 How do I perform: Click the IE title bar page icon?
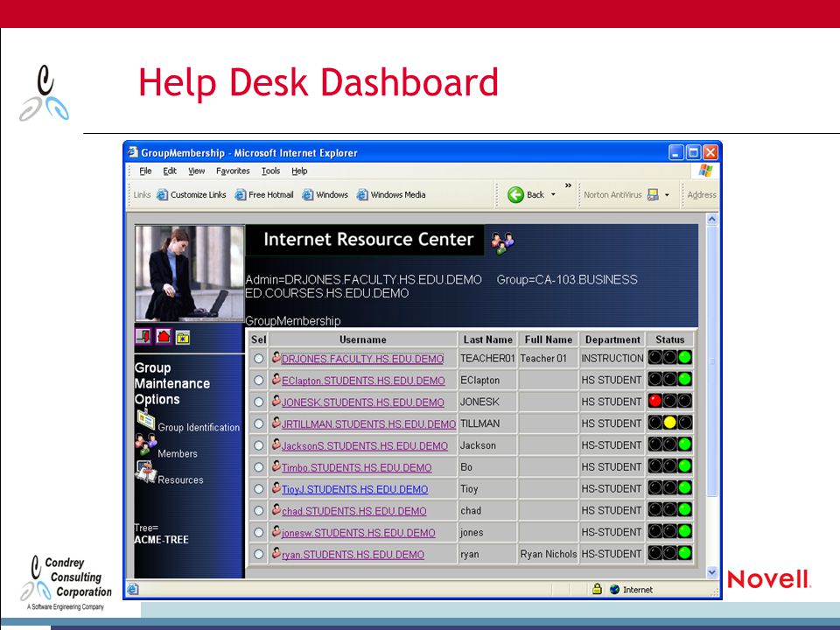(133, 152)
